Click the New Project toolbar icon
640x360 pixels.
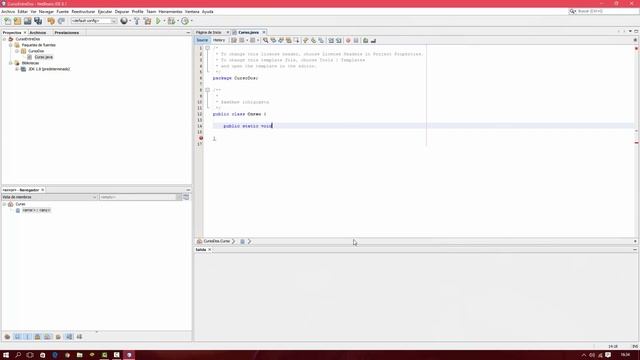click(x=17, y=21)
